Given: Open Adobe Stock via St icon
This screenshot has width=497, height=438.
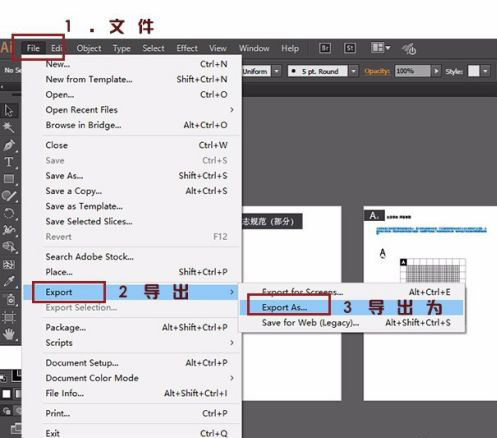Looking at the screenshot, I should pyautogui.click(x=350, y=48).
